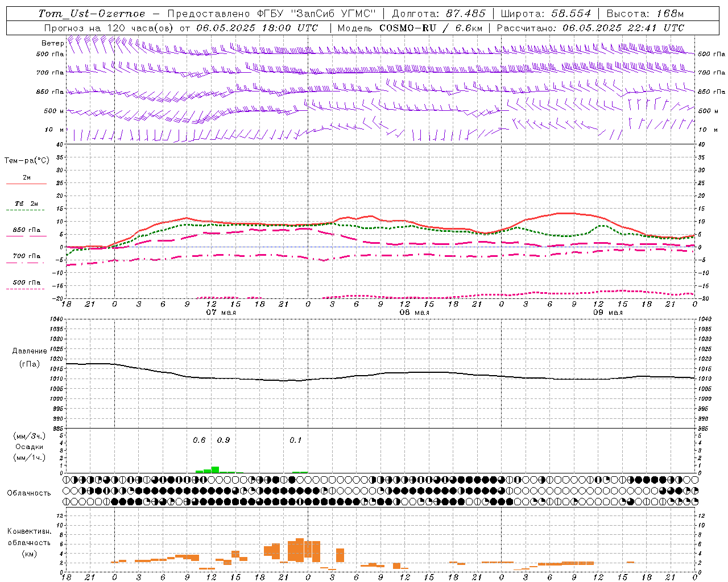The width and height of the screenshot is (728, 582).
Task: Select the Модель COSMO-RU / 6.6км text
Action: pyautogui.click(x=410, y=28)
